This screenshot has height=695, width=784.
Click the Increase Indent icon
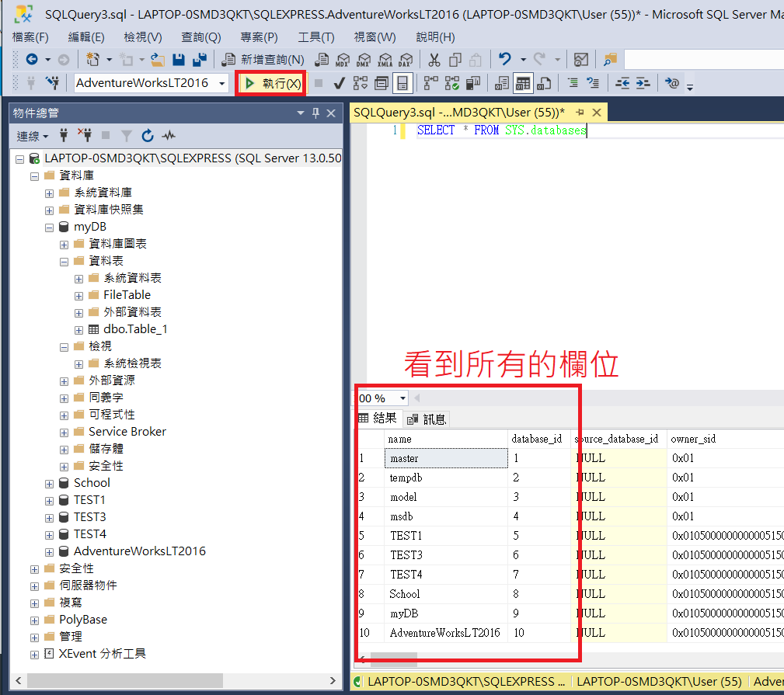(643, 83)
